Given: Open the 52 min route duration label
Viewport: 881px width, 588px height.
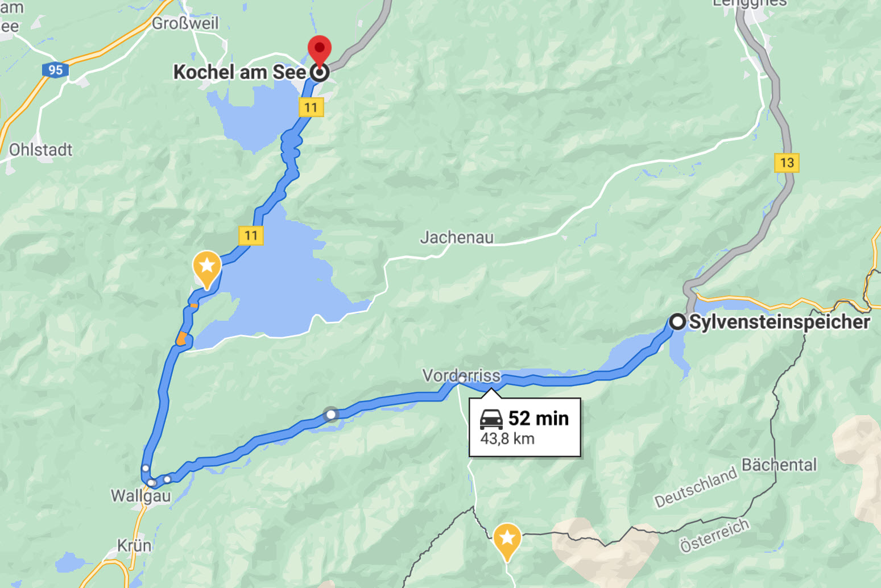Looking at the screenshot, I should [539, 419].
